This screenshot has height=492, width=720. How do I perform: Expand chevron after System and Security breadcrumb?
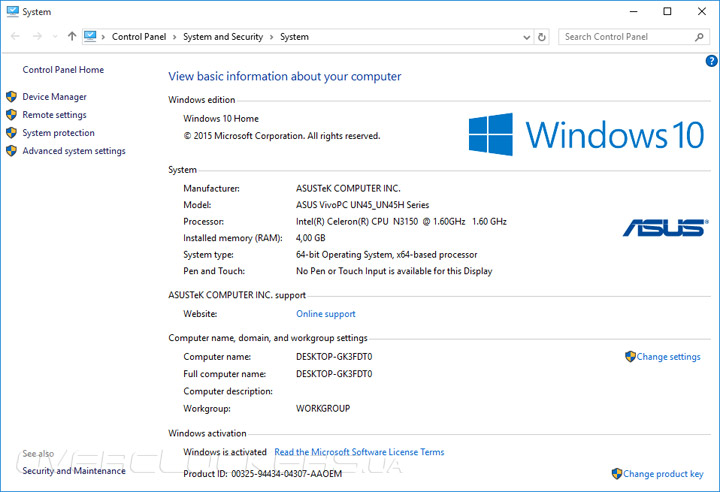[x=271, y=37]
